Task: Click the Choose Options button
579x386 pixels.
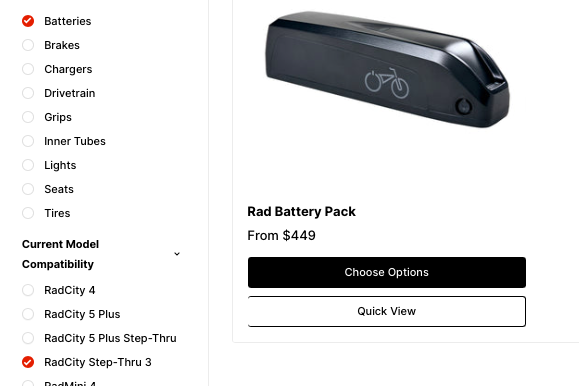Action: [387, 272]
